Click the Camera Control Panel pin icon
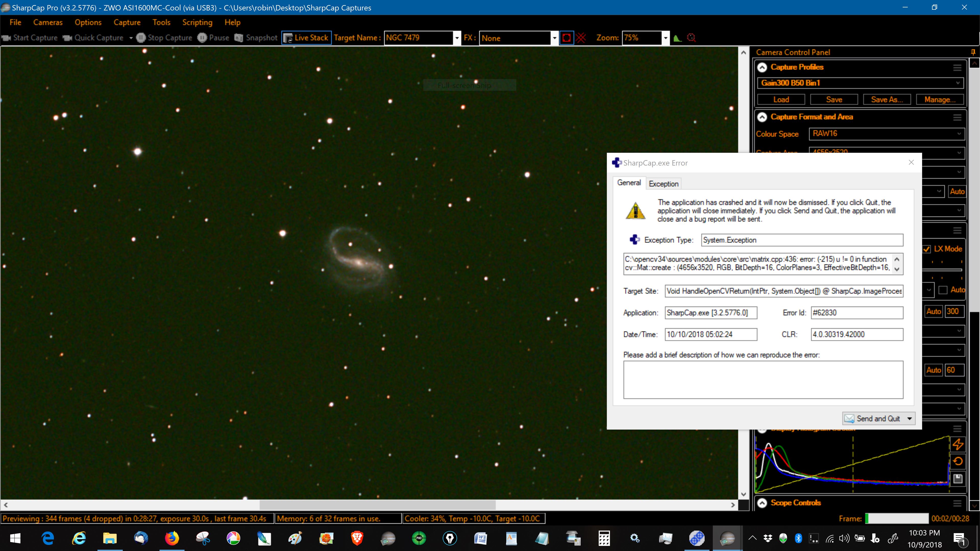Viewport: 980px width, 551px height. coord(973,53)
